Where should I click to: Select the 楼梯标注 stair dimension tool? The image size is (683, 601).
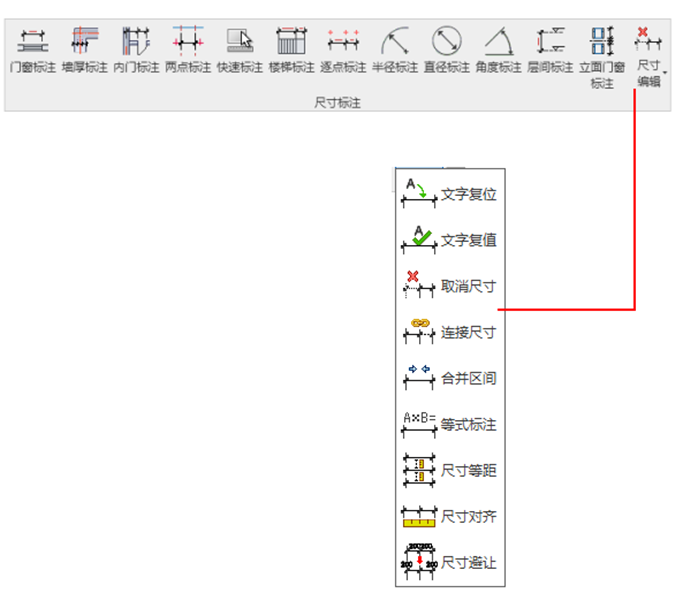(291, 49)
